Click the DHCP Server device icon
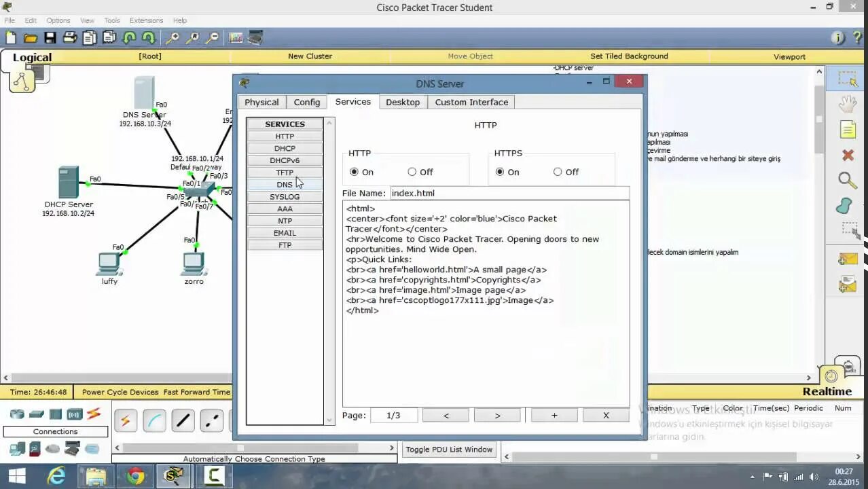 pyautogui.click(x=68, y=182)
